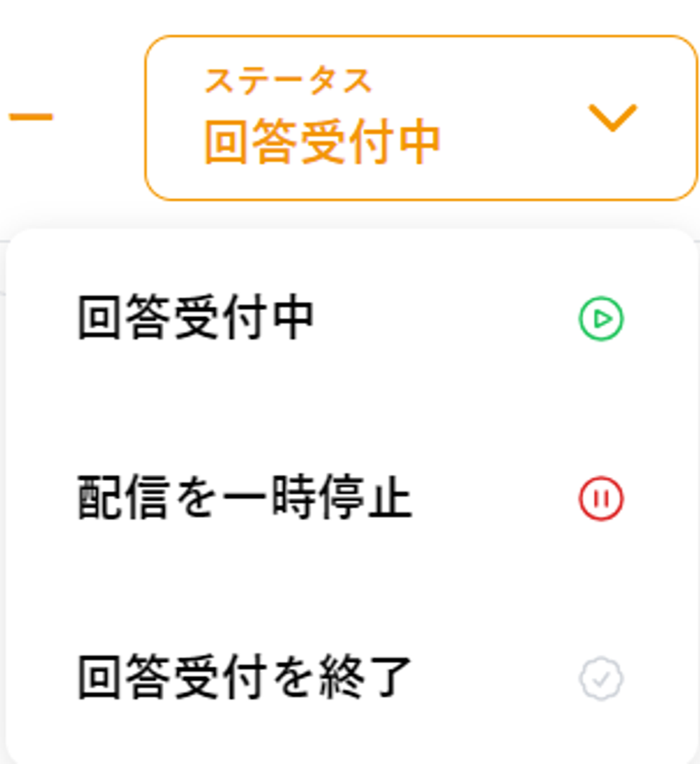Viewport: 700px width, 764px height.
Task: Click the orange-bordered status selector field
Action: coord(420,118)
